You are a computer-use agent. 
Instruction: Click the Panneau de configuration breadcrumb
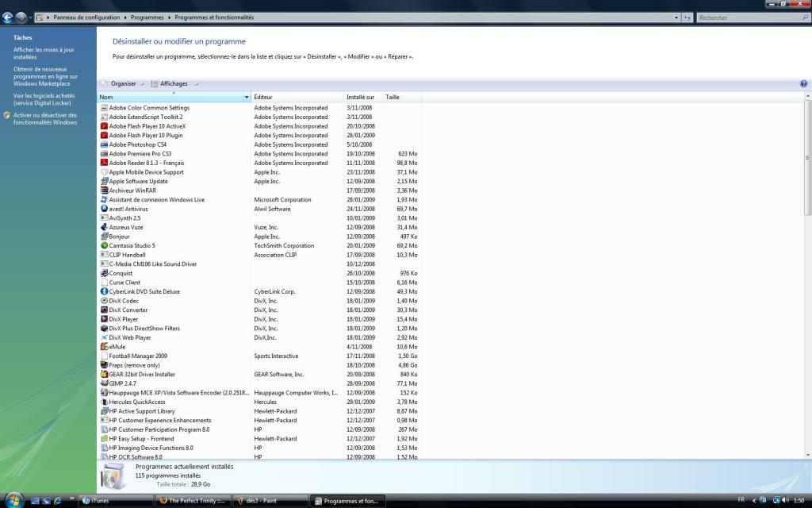click(x=86, y=17)
